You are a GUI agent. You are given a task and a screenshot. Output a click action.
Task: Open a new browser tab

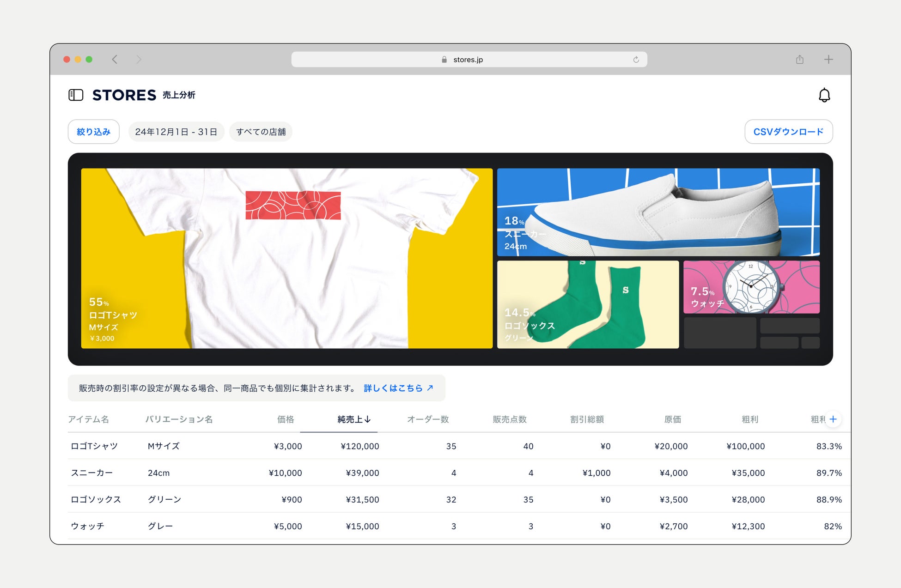(x=828, y=59)
